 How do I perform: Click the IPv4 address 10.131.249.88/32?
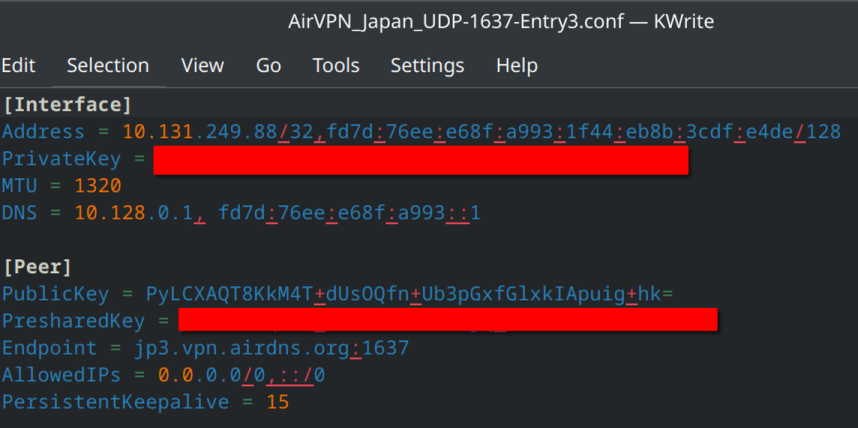218,131
